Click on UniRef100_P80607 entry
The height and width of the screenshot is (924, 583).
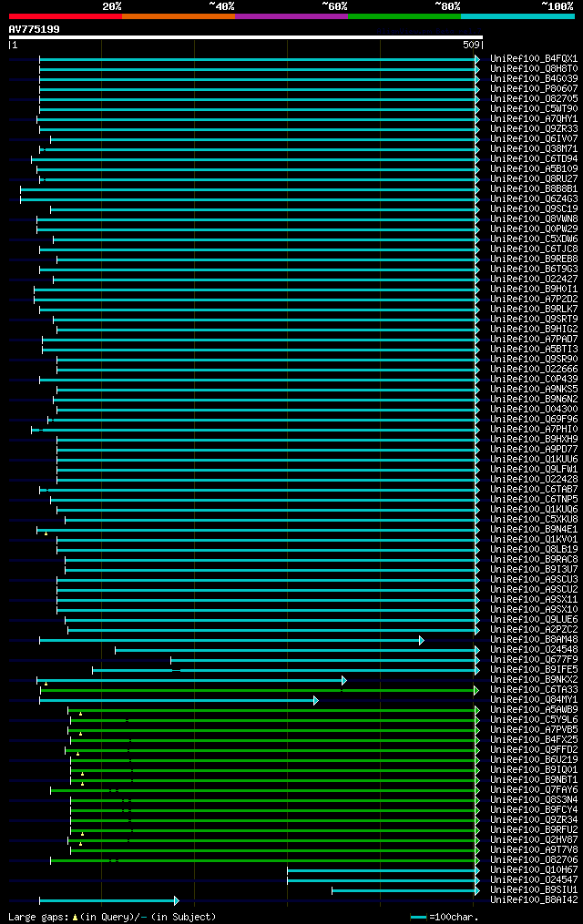click(534, 89)
